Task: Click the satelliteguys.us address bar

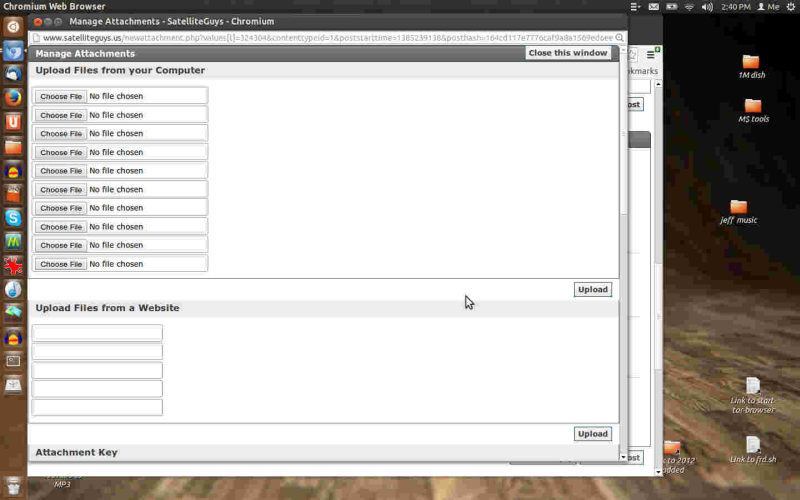Action: point(327,38)
